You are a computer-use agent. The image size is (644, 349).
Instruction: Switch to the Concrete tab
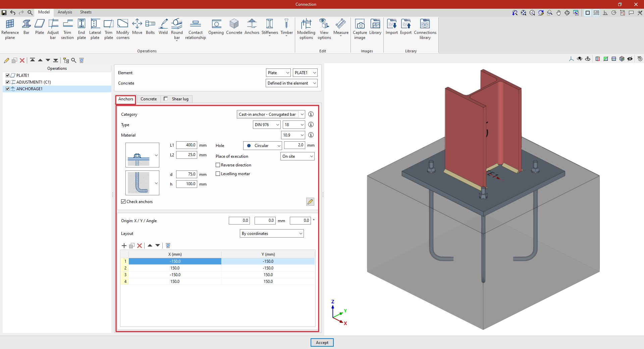click(x=149, y=99)
